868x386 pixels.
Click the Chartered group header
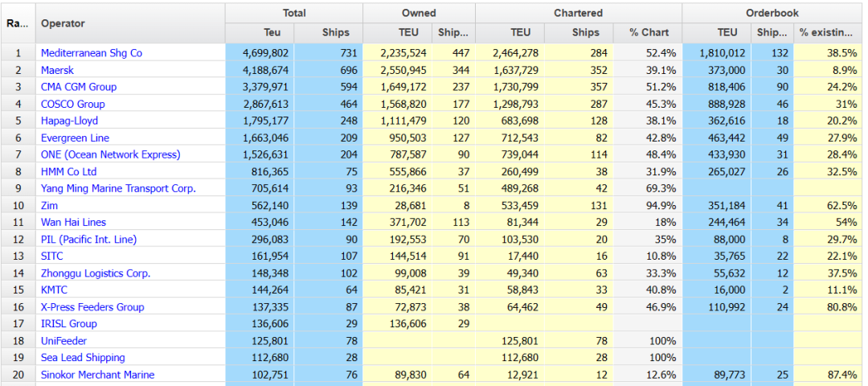[x=579, y=13]
